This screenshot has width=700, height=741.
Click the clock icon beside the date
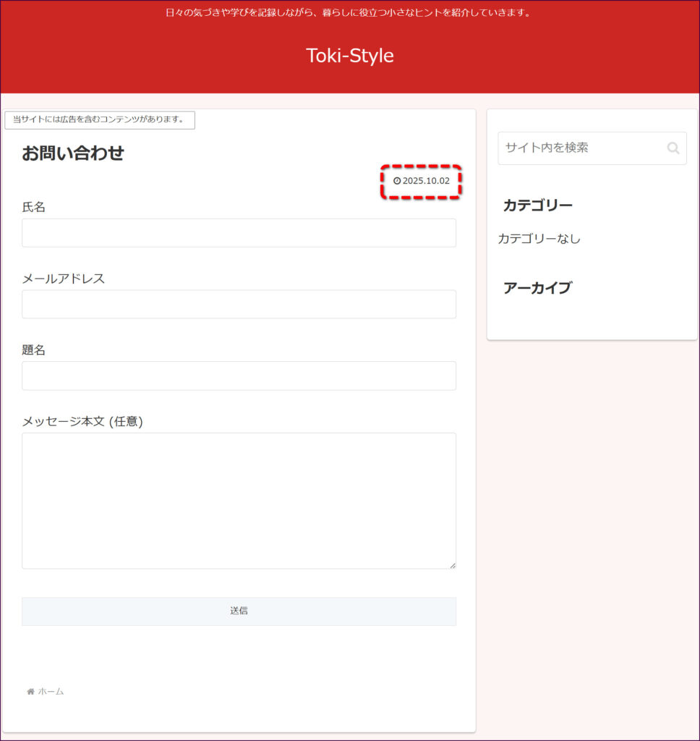point(396,181)
